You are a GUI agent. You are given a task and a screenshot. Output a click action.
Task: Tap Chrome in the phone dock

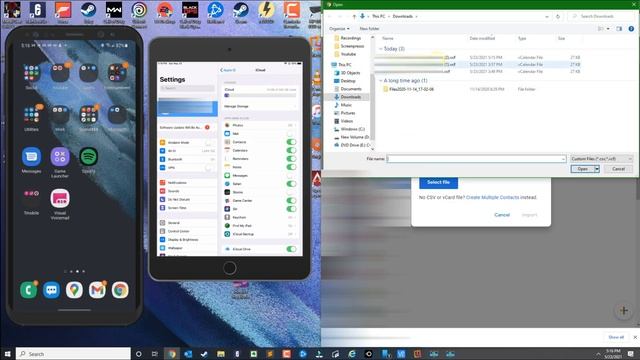120,290
